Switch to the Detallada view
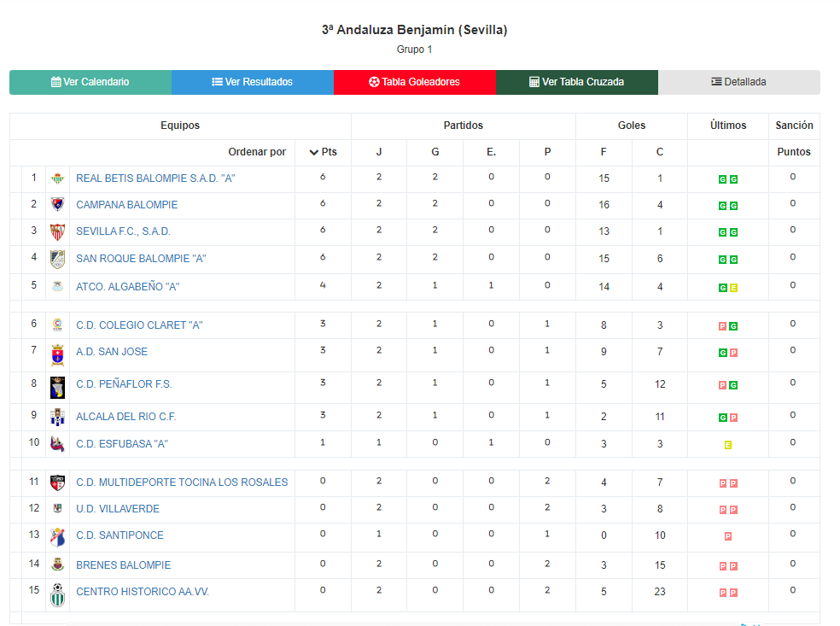The width and height of the screenshot is (840, 626). point(739,82)
